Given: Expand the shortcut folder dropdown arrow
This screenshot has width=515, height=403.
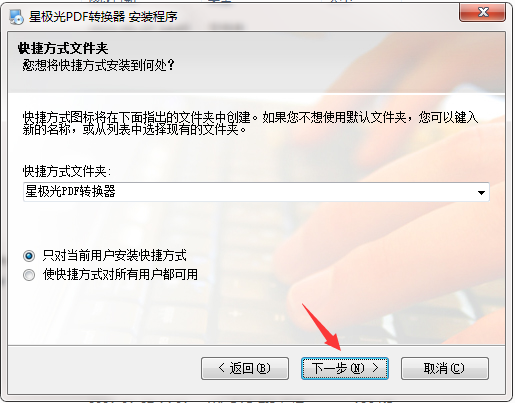Looking at the screenshot, I should click(481, 192).
